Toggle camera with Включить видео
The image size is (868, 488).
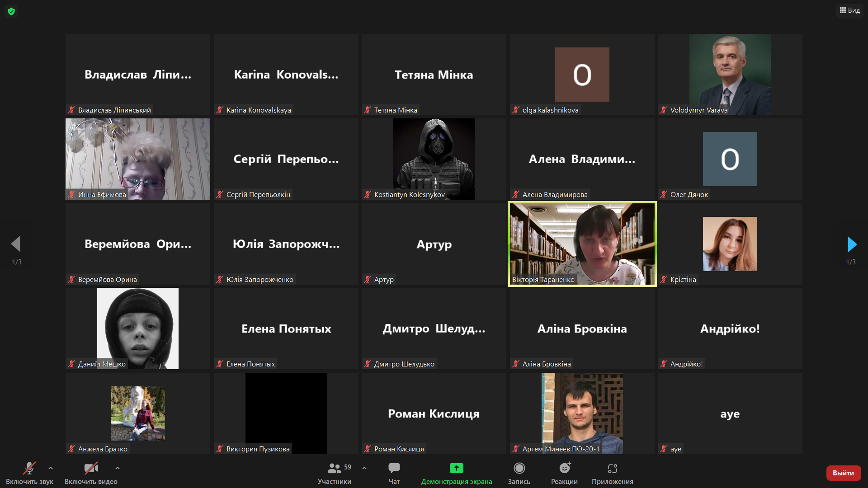[91, 473]
